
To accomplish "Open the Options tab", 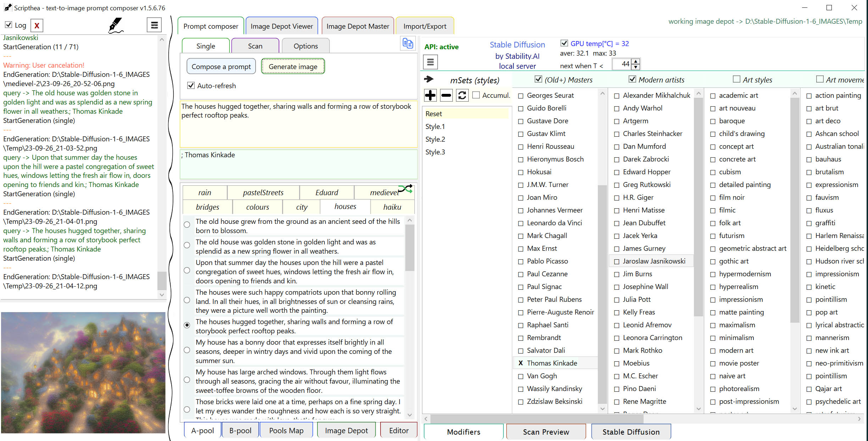I will tap(306, 46).
